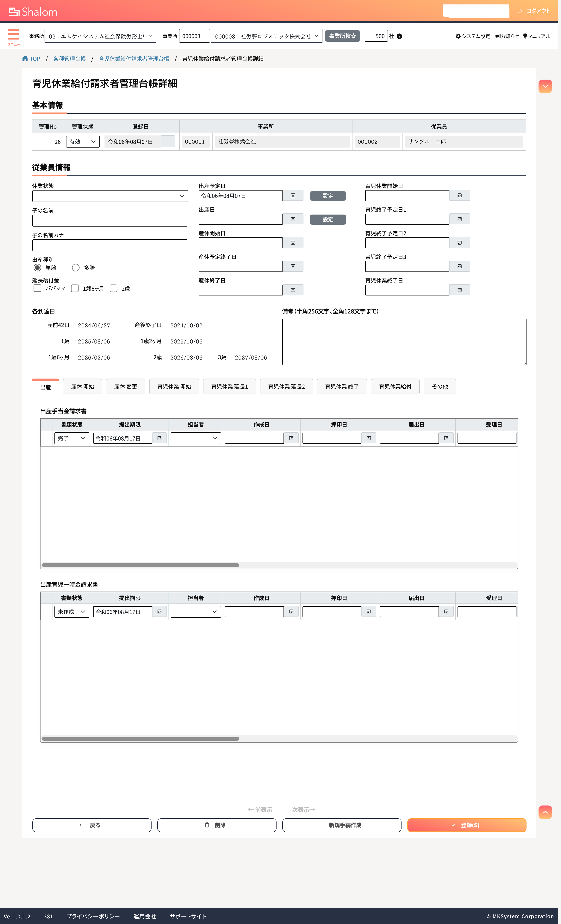Click 新規手続作成 button
This screenshot has height=924, width=561.
pyautogui.click(x=342, y=825)
